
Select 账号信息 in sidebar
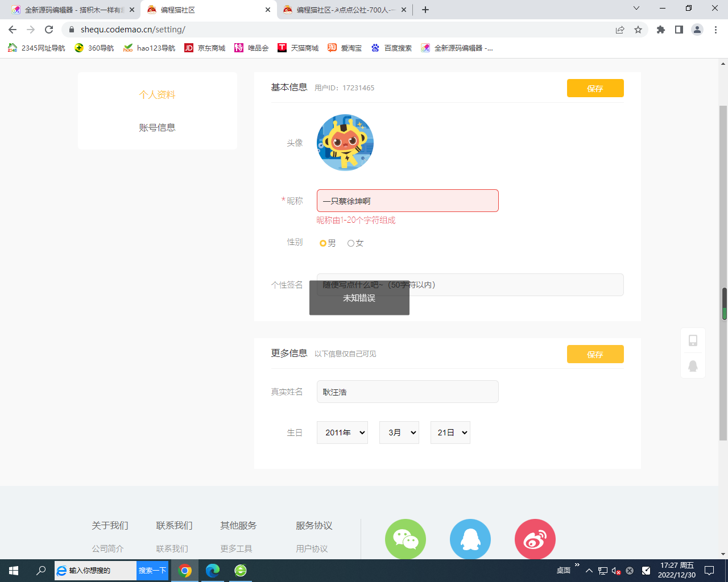point(158,127)
